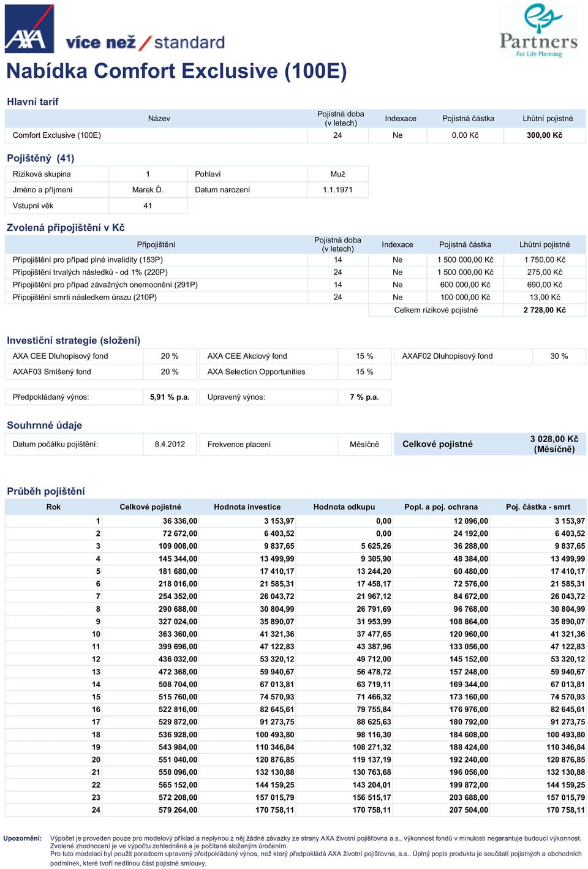Select row 'Připojištění pro případ závažných onemocnění (291P)'
This screenshot has width=588, height=869.
(x=296, y=285)
